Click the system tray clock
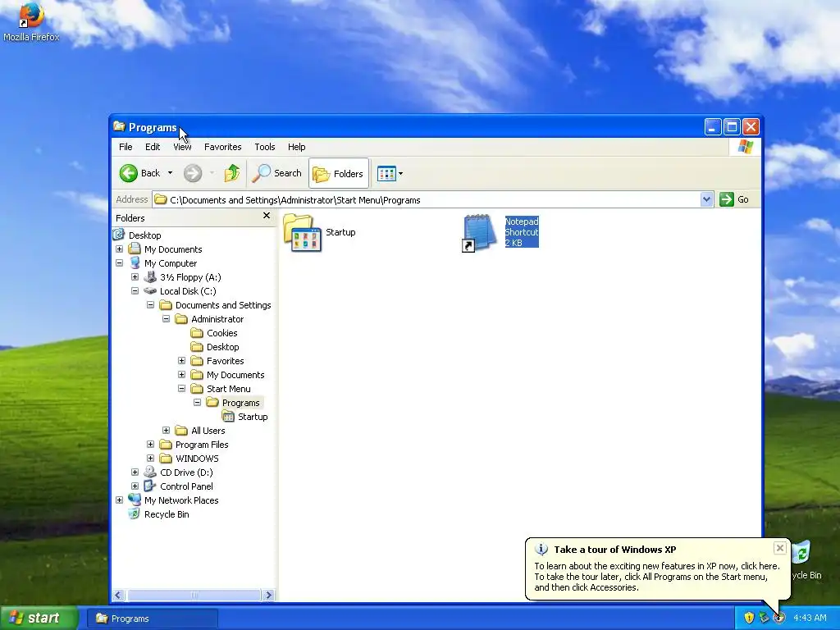 (x=810, y=618)
